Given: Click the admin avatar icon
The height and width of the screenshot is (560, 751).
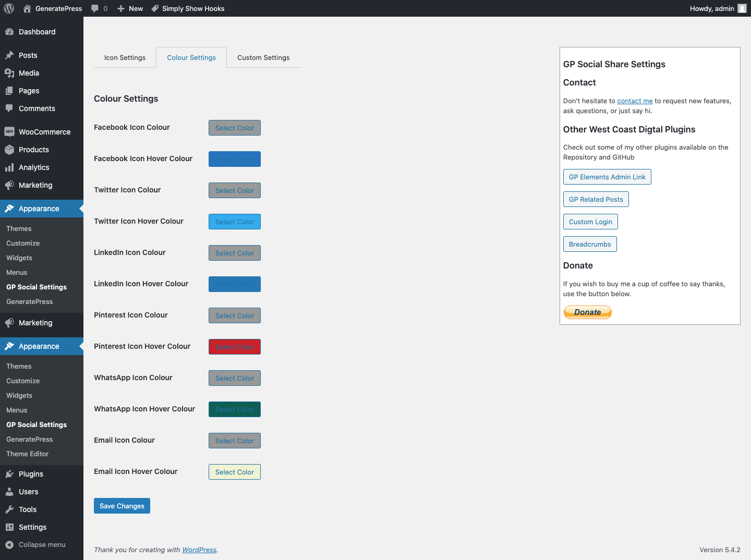Looking at the screenshot, I should 742,8.
